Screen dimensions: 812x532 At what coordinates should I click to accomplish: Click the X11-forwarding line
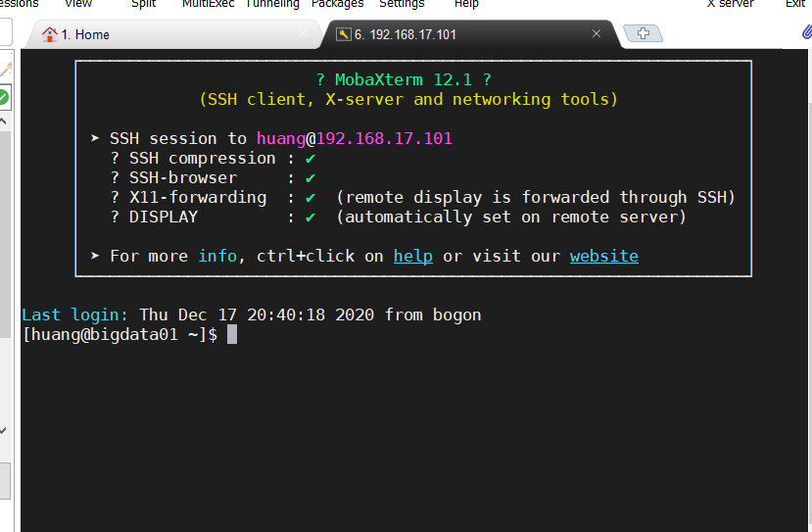tap(422, 197)
